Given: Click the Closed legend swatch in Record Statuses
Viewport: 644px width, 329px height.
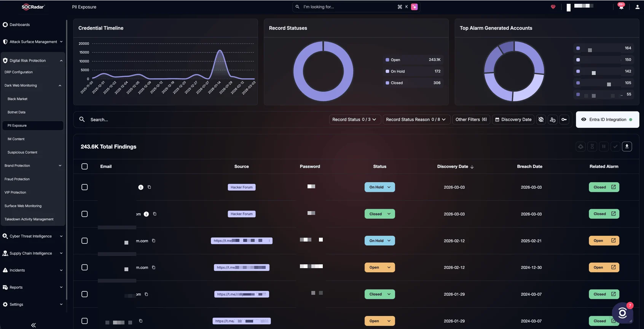Looking at the screenshot, I should coord(387,83).
